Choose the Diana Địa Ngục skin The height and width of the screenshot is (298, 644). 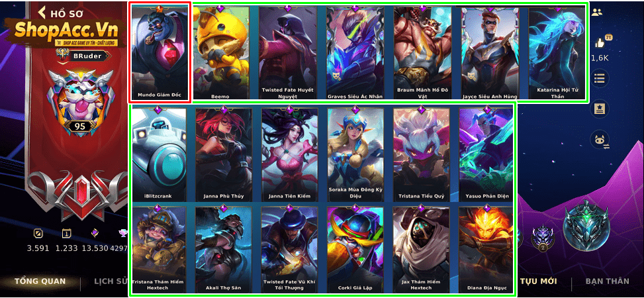coord(486,250)
